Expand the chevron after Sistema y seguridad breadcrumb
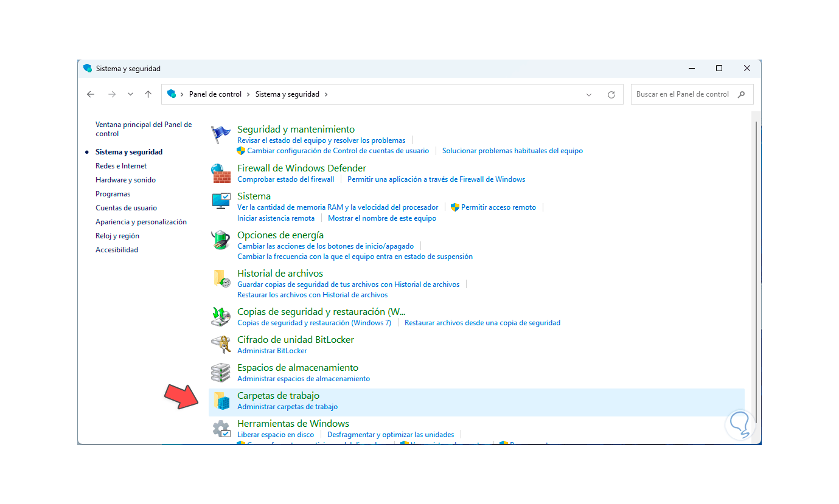The image size is (839, 504). click(326, 94)
